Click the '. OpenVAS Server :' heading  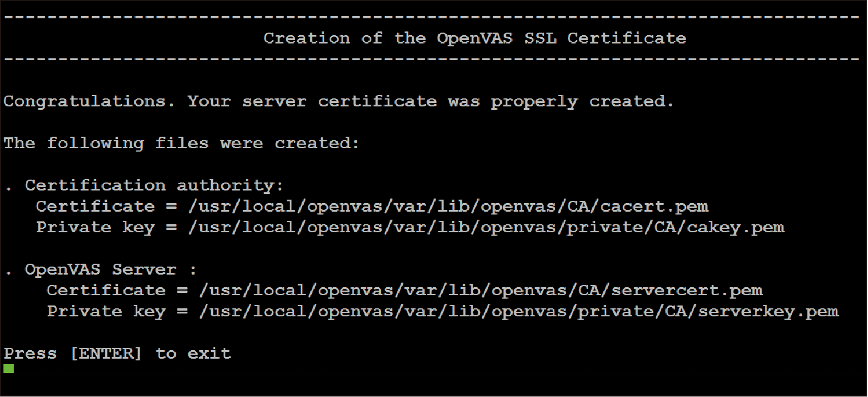point(101,269)
